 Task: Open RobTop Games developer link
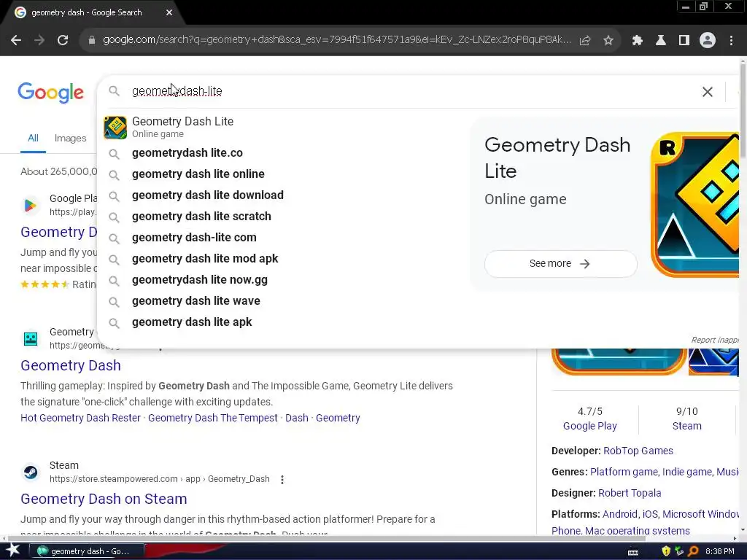coord(638,451)
